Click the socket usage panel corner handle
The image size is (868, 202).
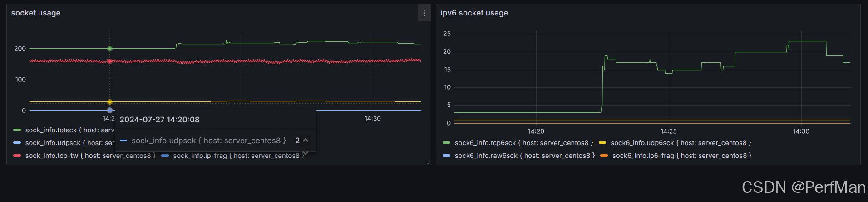pyautogui.click(x=428, y=162)
